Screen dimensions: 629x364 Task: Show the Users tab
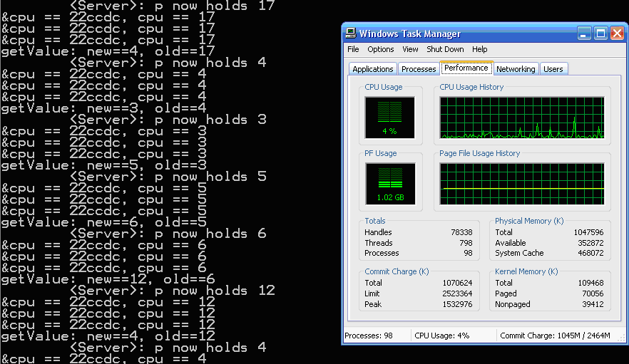(x=553, y=69)
